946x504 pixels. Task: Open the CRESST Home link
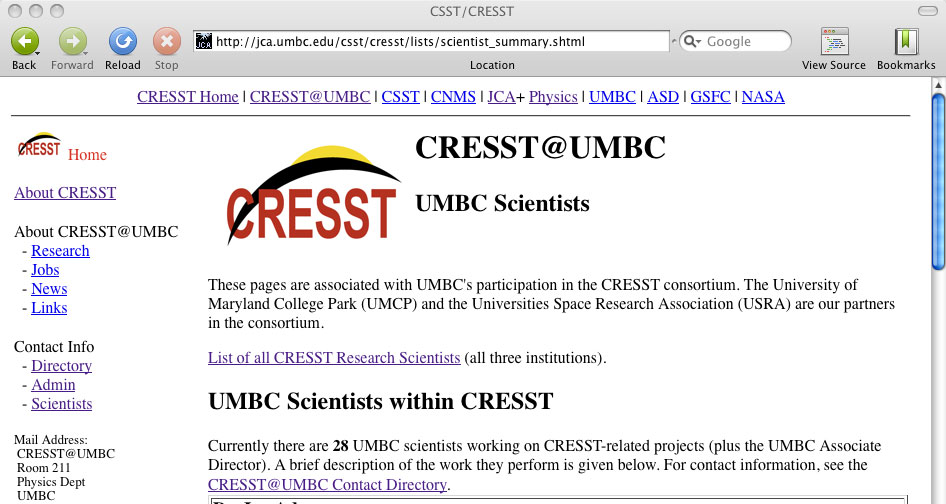pos(188,97)
